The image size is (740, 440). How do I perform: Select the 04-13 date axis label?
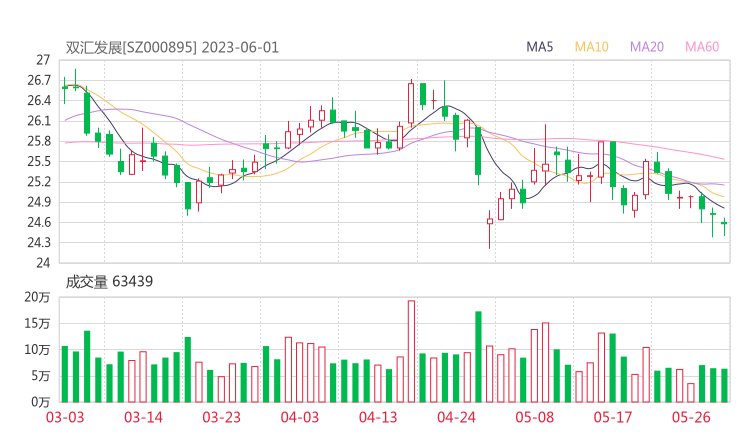(378, 417)
